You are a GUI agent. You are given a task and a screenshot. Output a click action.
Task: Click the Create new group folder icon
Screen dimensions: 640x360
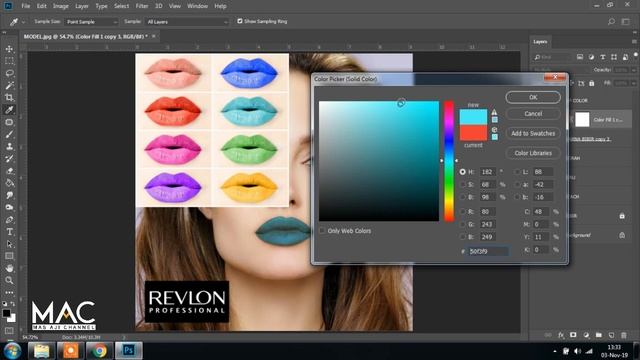point(598,335)
